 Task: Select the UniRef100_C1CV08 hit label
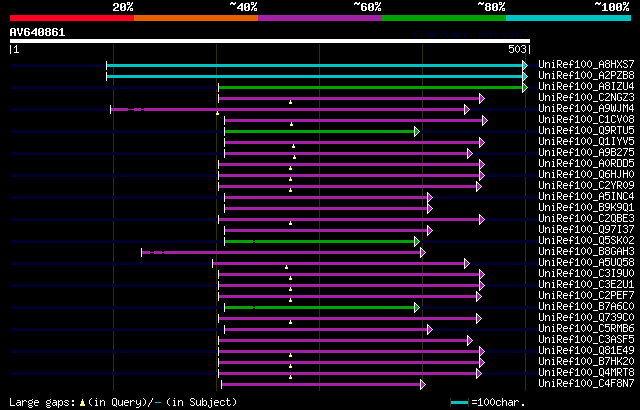(x=586, y=120)
